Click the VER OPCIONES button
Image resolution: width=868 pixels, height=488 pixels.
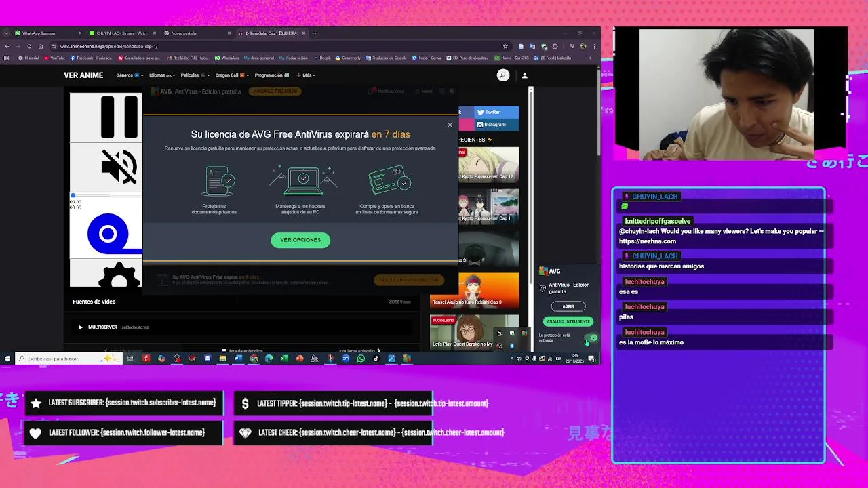pos(300,240)
